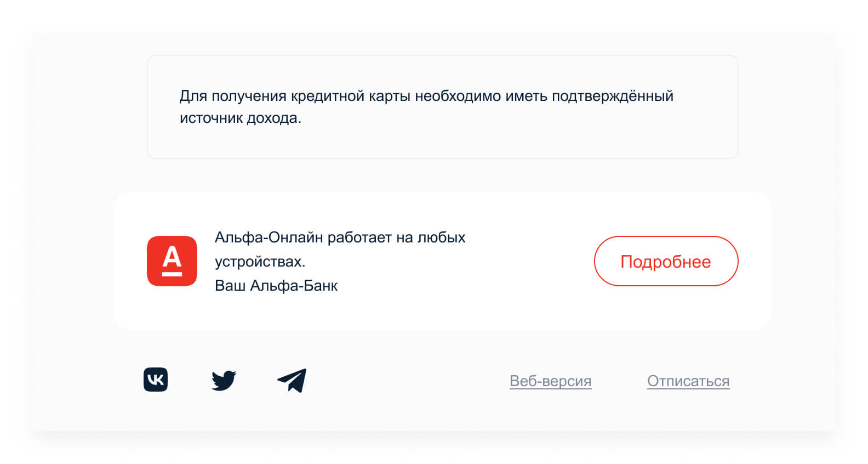Image resolution: width=868 pixels, height=464 pixels.
Task: Click the Twitter bird icon
Action: coord(224,380)
